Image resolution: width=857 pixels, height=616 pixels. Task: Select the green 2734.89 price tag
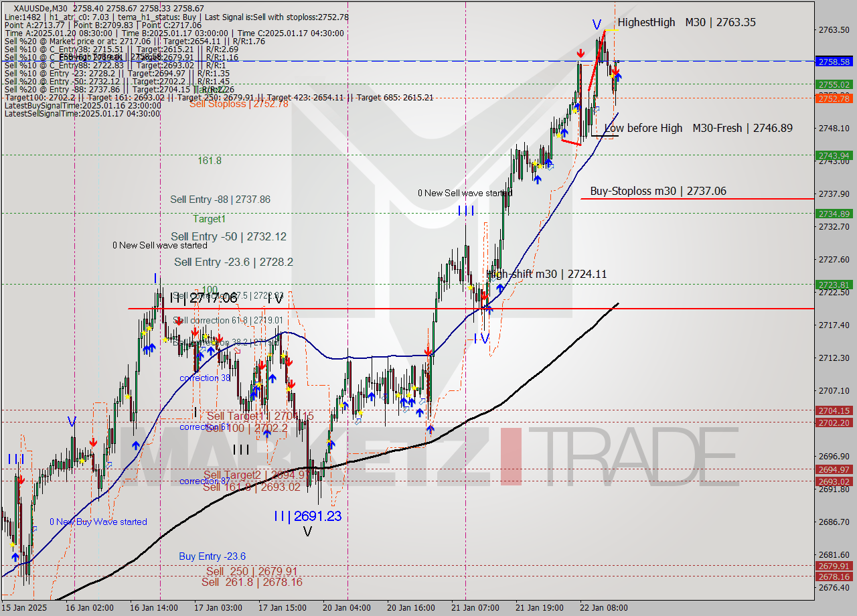click(x=834, y=214)
